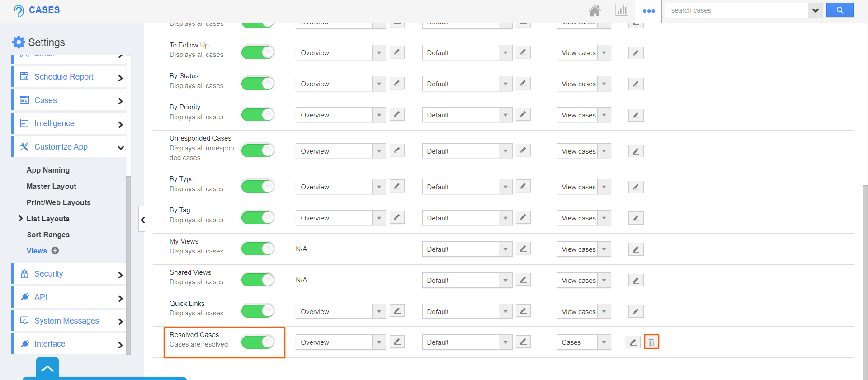Click the Settings gear icon
The image size is (868, 380).
[x=19, y=42]
